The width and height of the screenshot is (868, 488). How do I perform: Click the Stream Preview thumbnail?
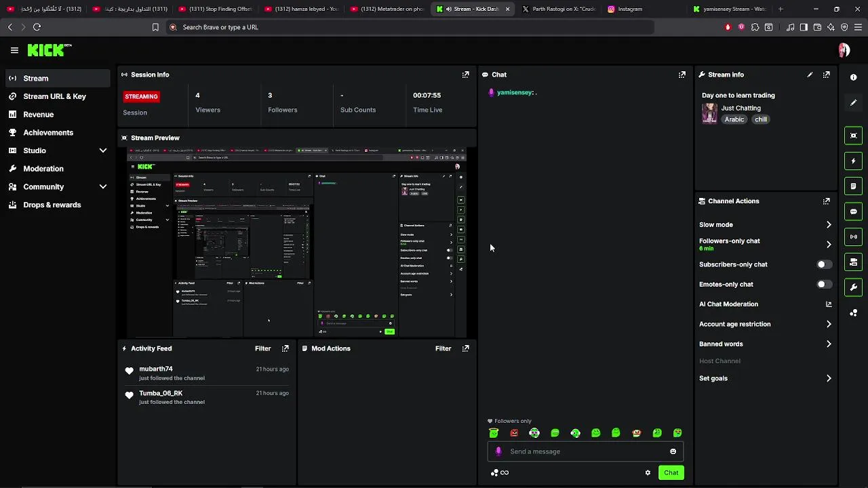(x=297, y=243)
